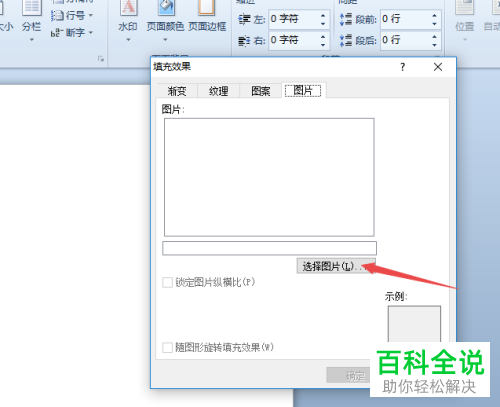Switch to the Pattern (图案) tab
The width and height of the screenshot is (500, 407).
[x=261, y=91]
